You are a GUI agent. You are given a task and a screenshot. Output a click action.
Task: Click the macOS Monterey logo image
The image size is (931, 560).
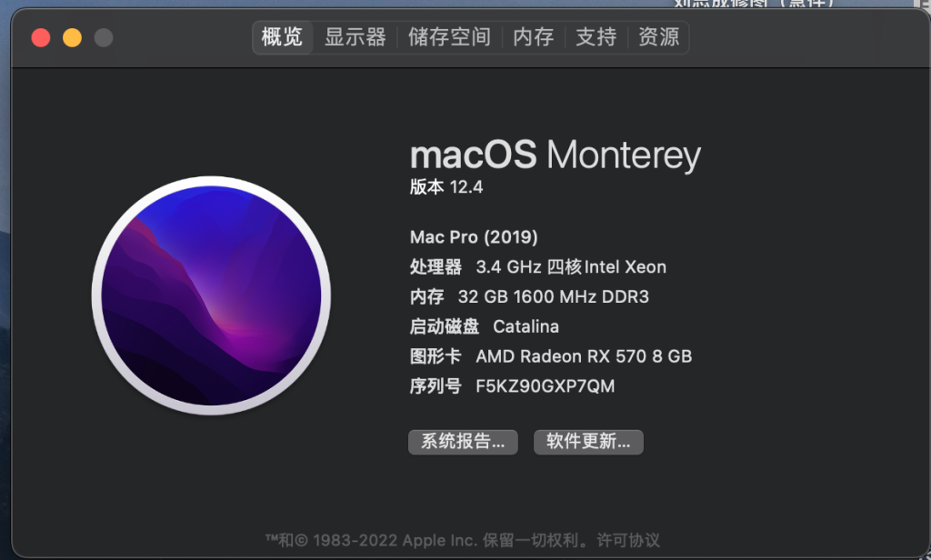point(211,295)
